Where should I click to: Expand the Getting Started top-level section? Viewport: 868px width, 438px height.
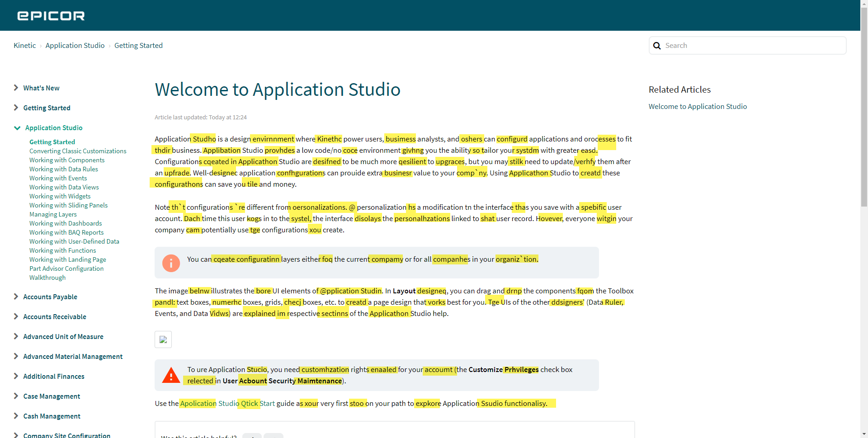[x=16, y=108]
